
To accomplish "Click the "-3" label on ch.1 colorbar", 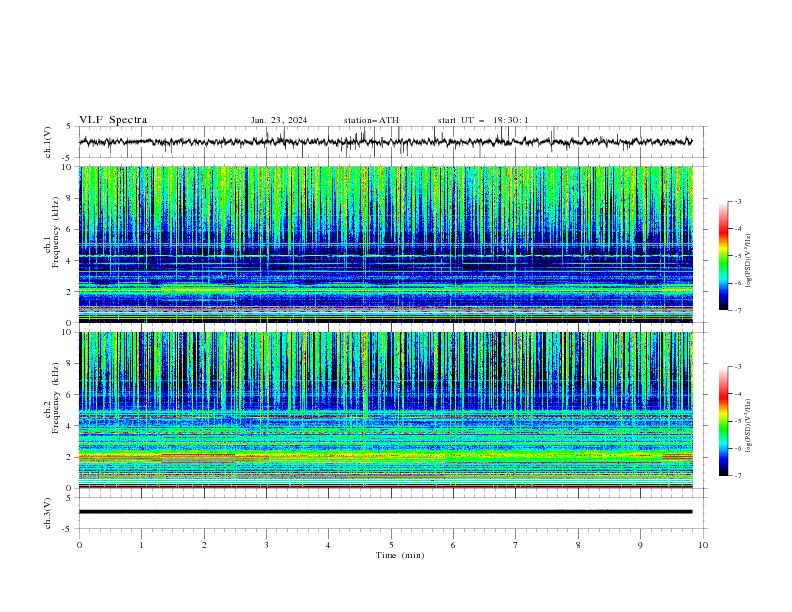I will 737,201.
